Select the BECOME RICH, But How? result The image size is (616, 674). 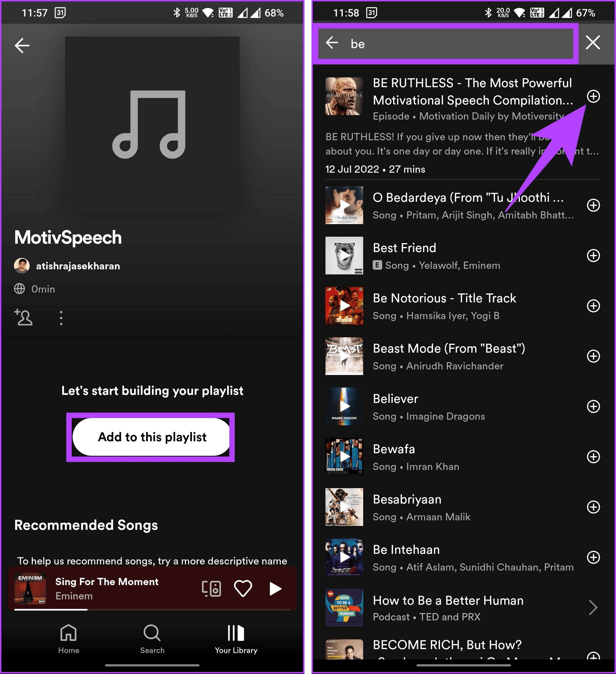point(447,645)
